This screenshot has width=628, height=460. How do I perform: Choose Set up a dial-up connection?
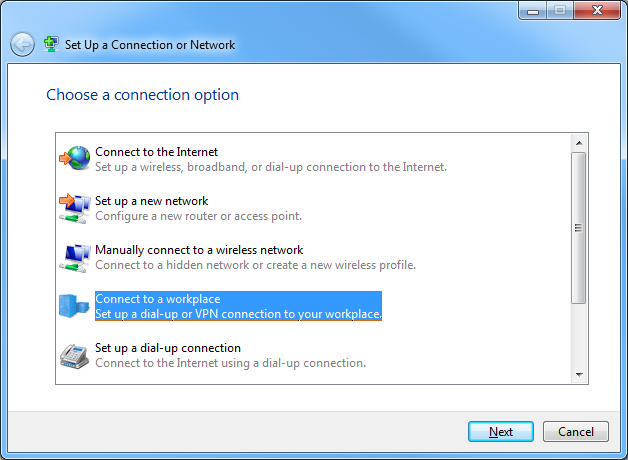pyautogui.click(x=230, y=355)
